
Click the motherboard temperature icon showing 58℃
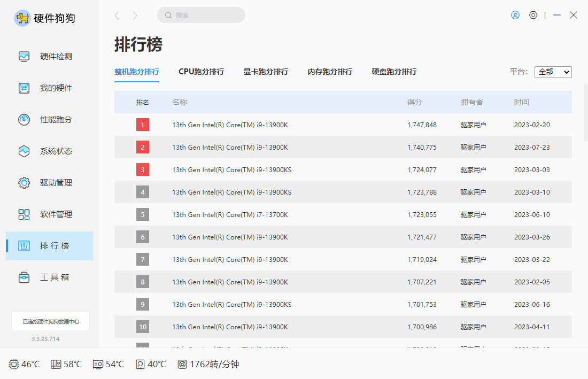[55, 364]
